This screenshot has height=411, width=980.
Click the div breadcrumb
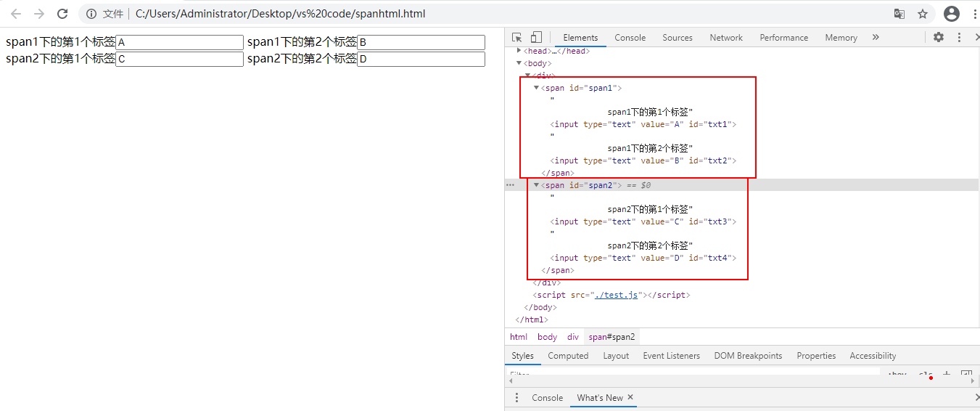573,337
